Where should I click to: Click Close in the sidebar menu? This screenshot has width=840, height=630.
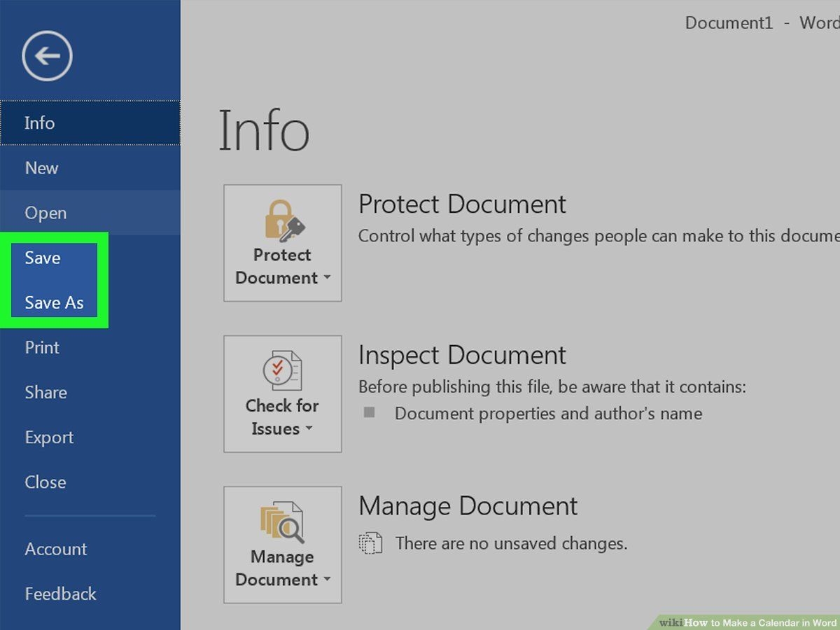pyautogui.click(x=90, y=482)
